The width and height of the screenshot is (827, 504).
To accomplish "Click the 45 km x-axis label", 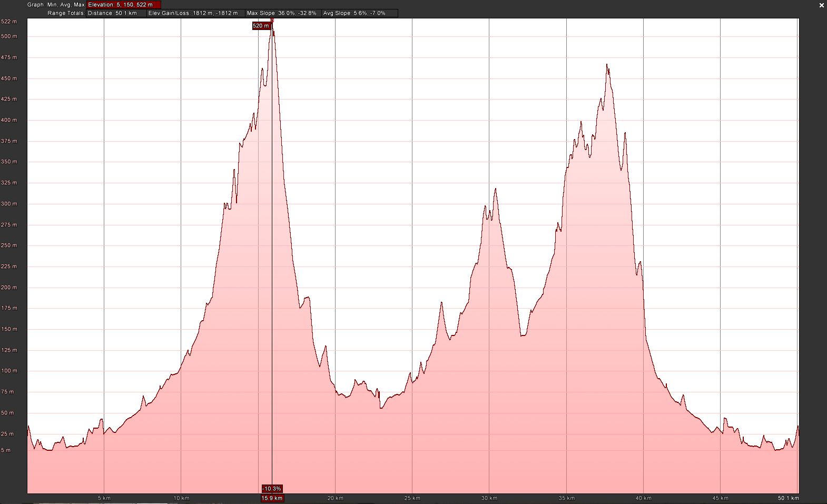I will click(x=721, y=498).
